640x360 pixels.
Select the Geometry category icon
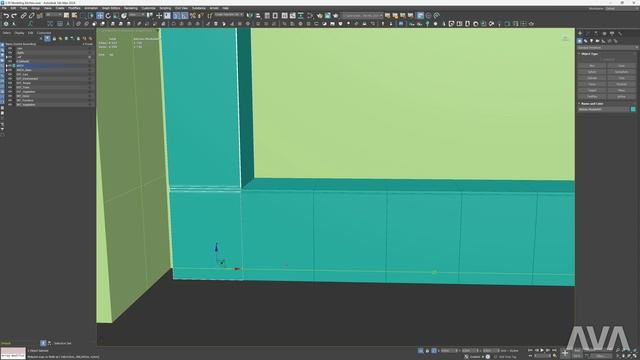click(579, 41)
